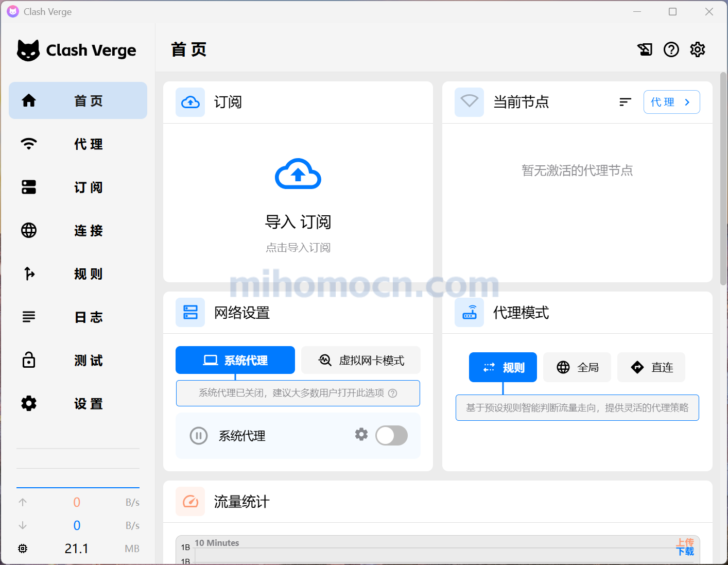This screenshot has width=728, height=565.
Task: Open the 日志 sidebar page
Action: [78, 317]
